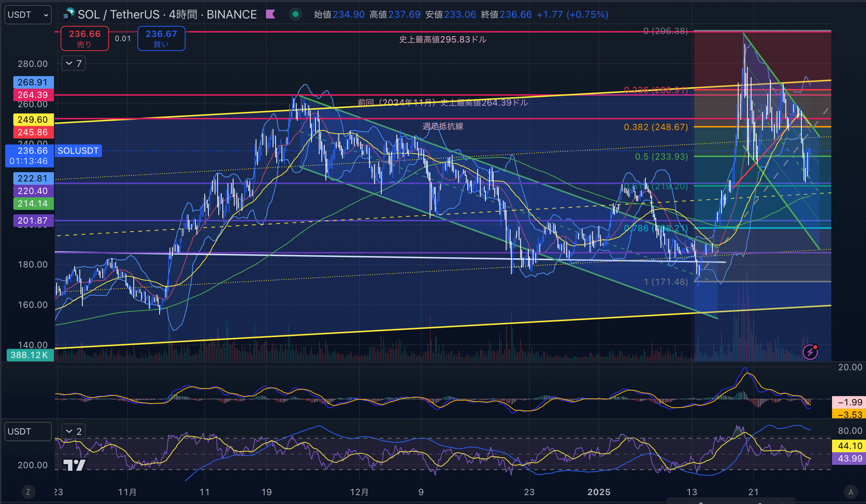Open the USDT currency dropdown at top

coord(28,15)
